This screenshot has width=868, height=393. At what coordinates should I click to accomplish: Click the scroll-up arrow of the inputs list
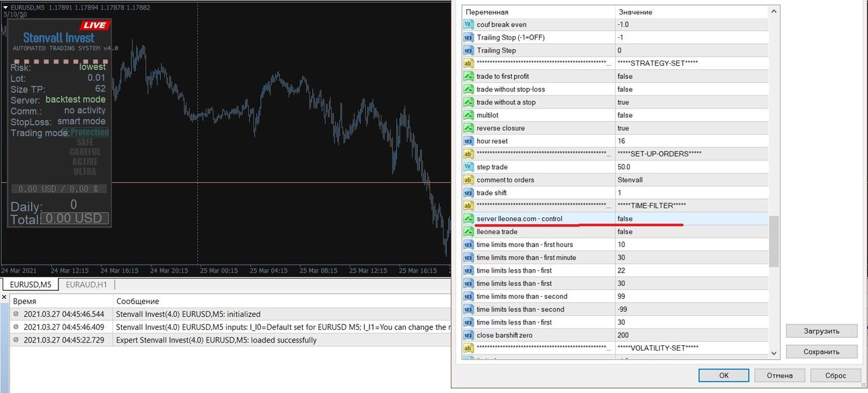[774, 12]
